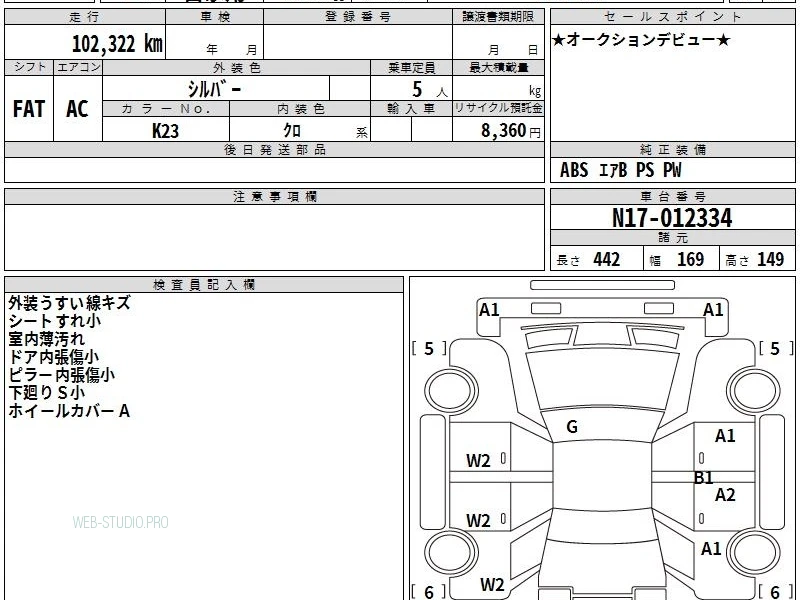Select length value 442
The image size is (800, 600).
tap(607, 260)
